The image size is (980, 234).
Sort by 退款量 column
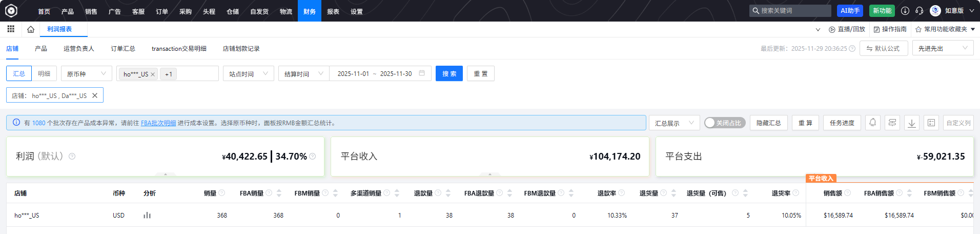[x=448, y=193]
